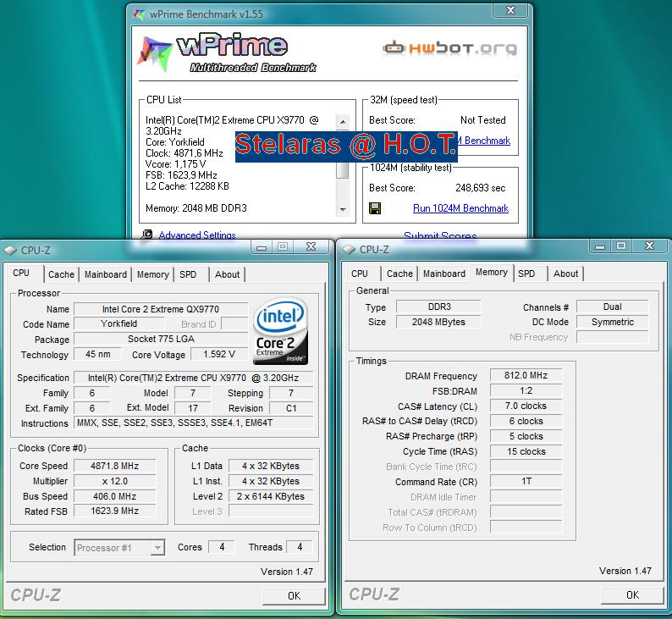The height and width of the screenshot is (619, 672).
Task: Click the memory Type DDR3 field
Action: 439,307
